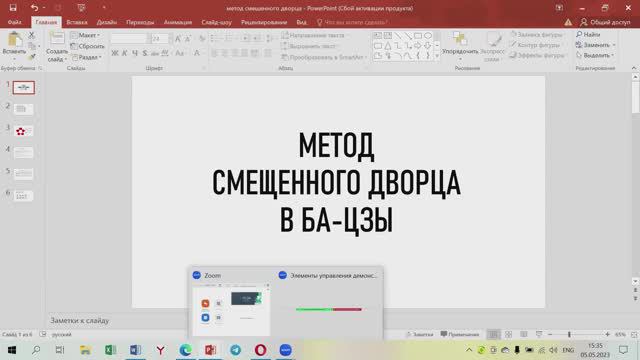Toggle Bold (Ж) formatting
The height and width of the screenshot is (360, 640).
pyautogui.click(x=115, y=53)
